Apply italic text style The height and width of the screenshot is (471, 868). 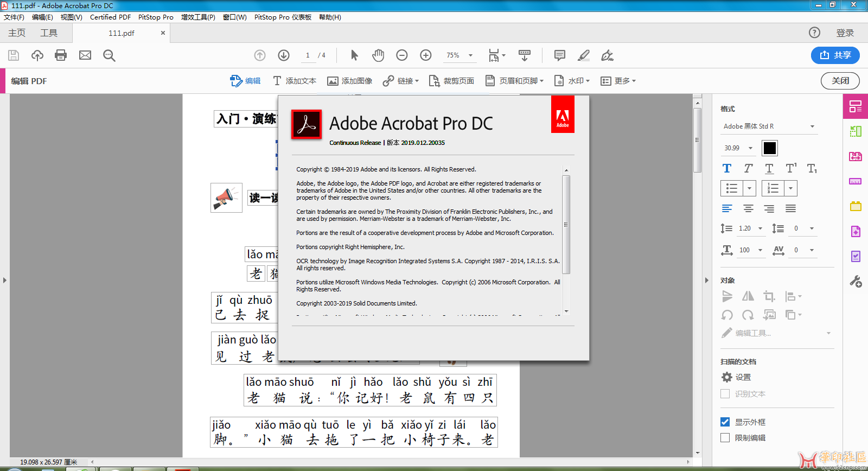748,168
